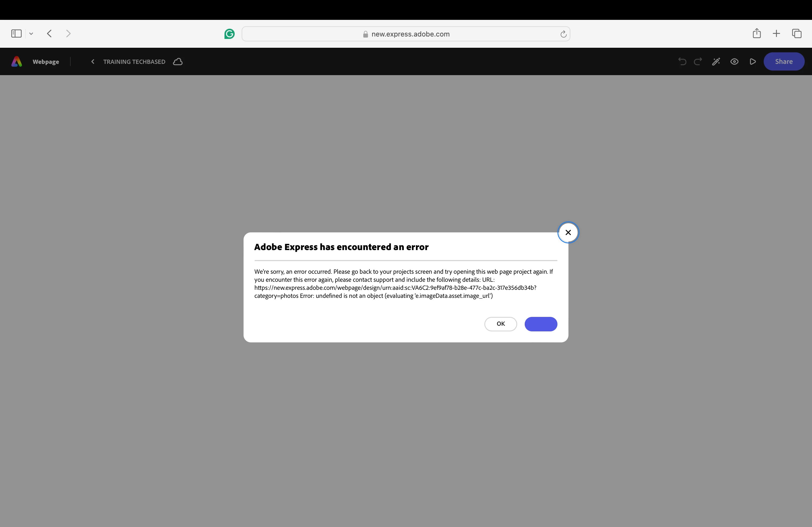This screenshot has width=812, height=527.
Task: Click the undo arrow icon
Action: click(x=682, y=62)
